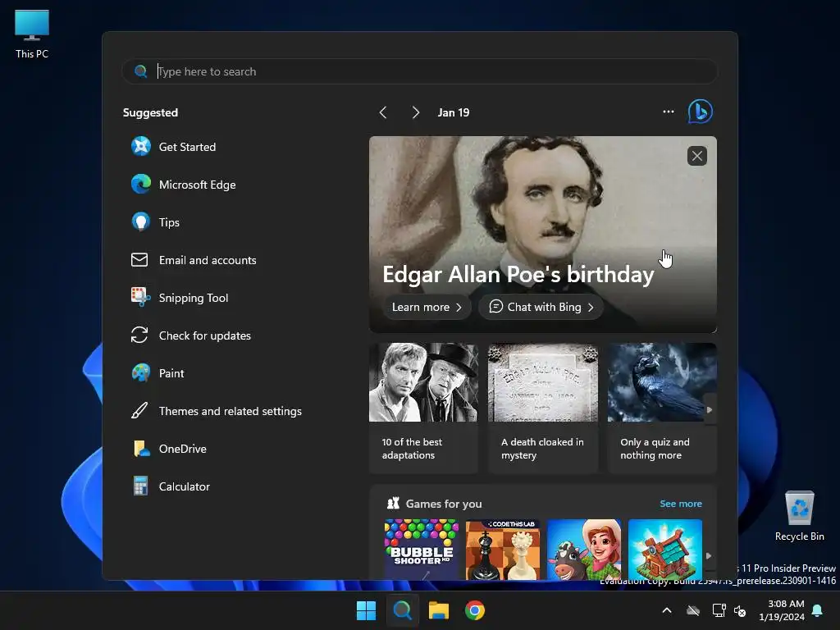Click the Type here to search field
Viewport: 840px width, 630px height.
(419, 71)
